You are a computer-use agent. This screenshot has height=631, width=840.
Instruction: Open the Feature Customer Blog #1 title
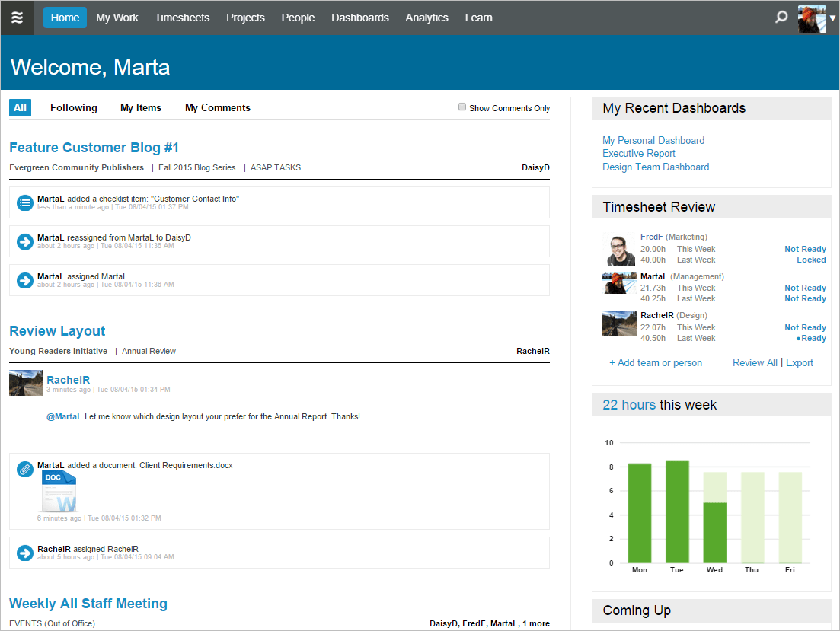[94, 148]
